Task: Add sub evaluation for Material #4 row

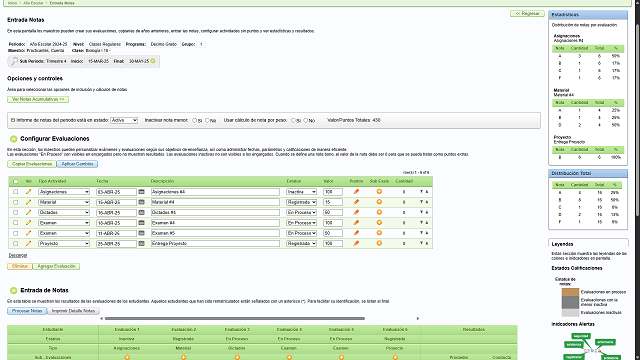Action: click(379, 202)
